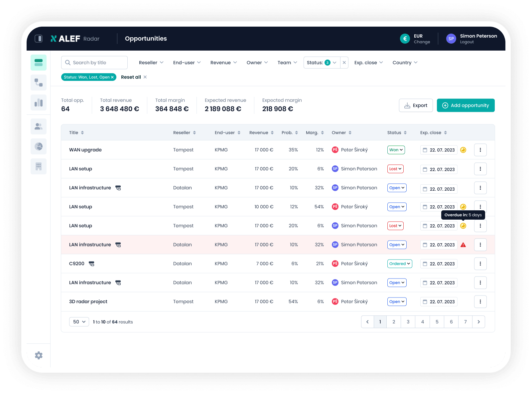Viewport: 532px width, 394px height.
Task: Go to next results page arrow
Action: (x=479, y=322)
